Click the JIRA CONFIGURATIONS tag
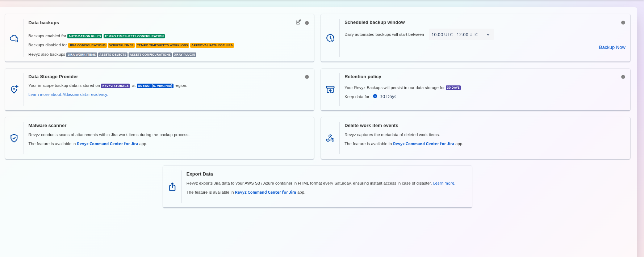Image resolution: width=644 pixels, height=257 pixels. point(87,45)
